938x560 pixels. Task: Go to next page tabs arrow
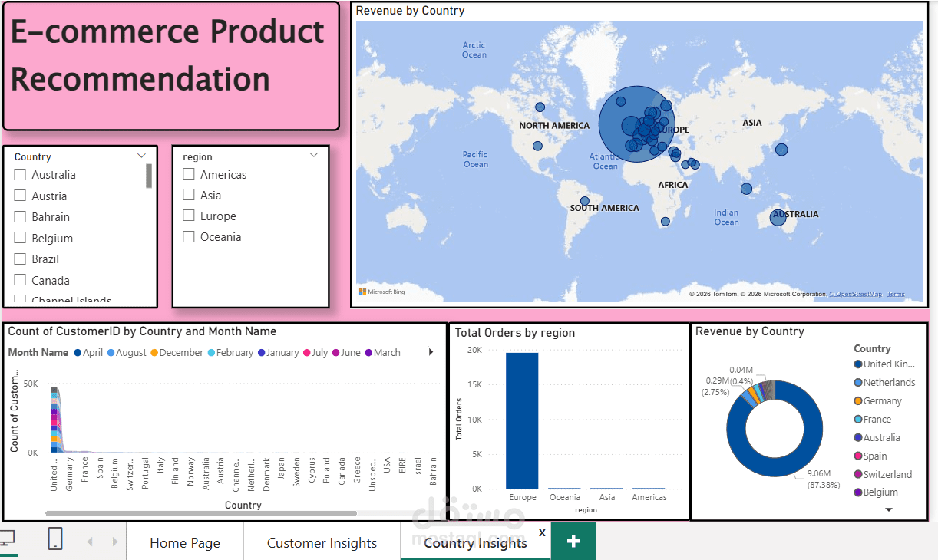click(x=115, y=542)
